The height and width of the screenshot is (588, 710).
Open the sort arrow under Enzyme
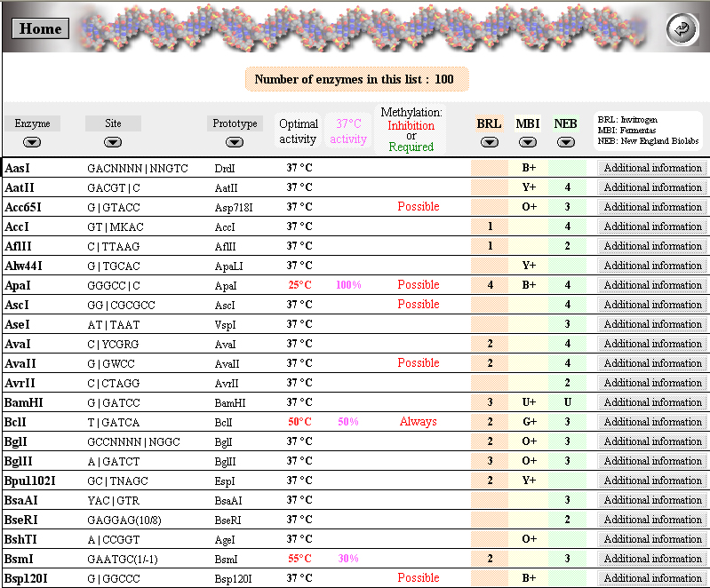pos(32,142)
